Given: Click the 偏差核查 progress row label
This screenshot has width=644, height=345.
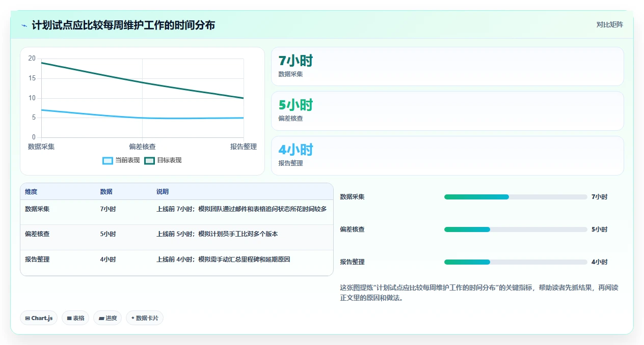Looking at the screenshot, I should pyautogui.click(x=353, y=229).
